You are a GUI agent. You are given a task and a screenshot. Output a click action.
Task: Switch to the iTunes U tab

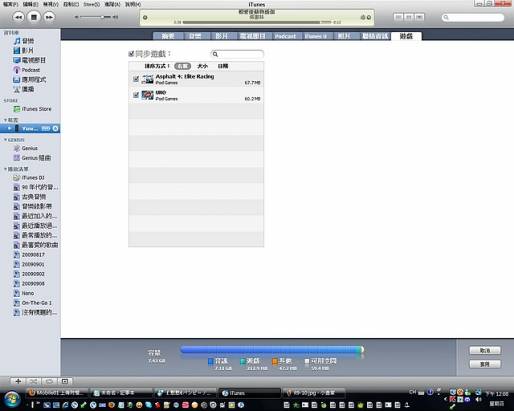[x=315, y=36]
